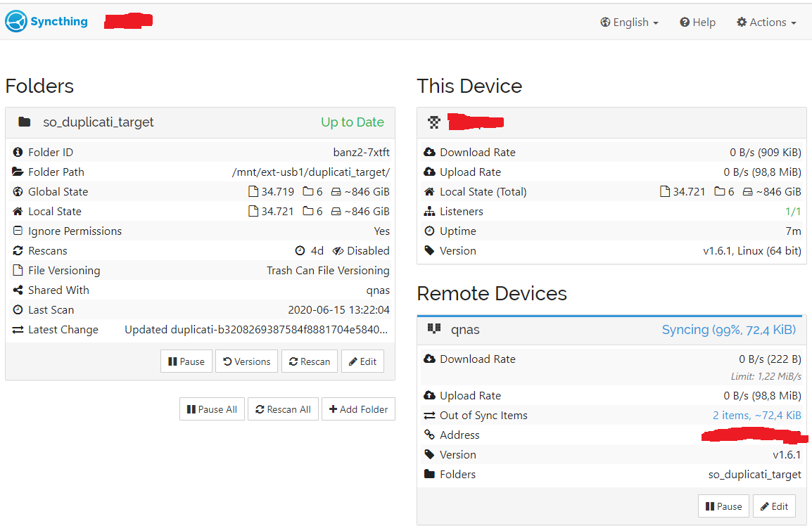Click the Syncing (99%, 72,4 KiB) status

click(729, 330)
